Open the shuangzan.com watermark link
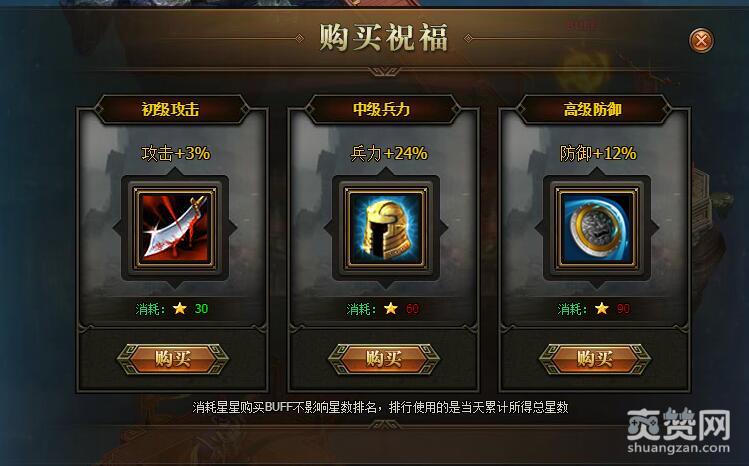 (678, 448)
